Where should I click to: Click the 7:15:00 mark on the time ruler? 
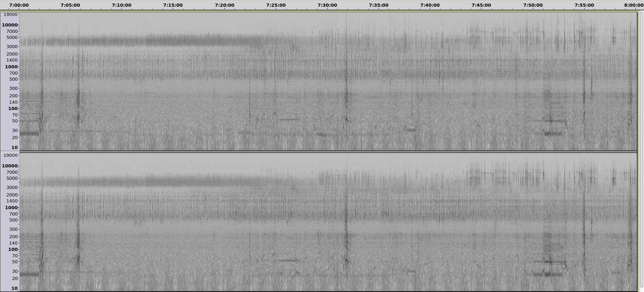[173, 5]
